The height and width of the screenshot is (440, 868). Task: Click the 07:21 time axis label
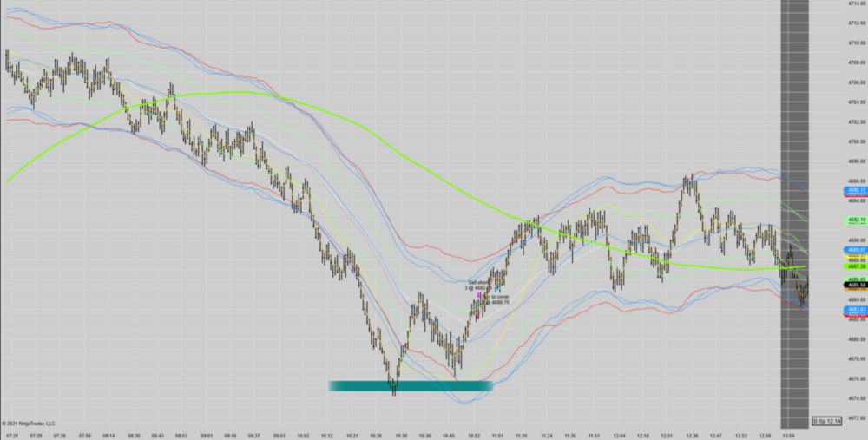11,436
